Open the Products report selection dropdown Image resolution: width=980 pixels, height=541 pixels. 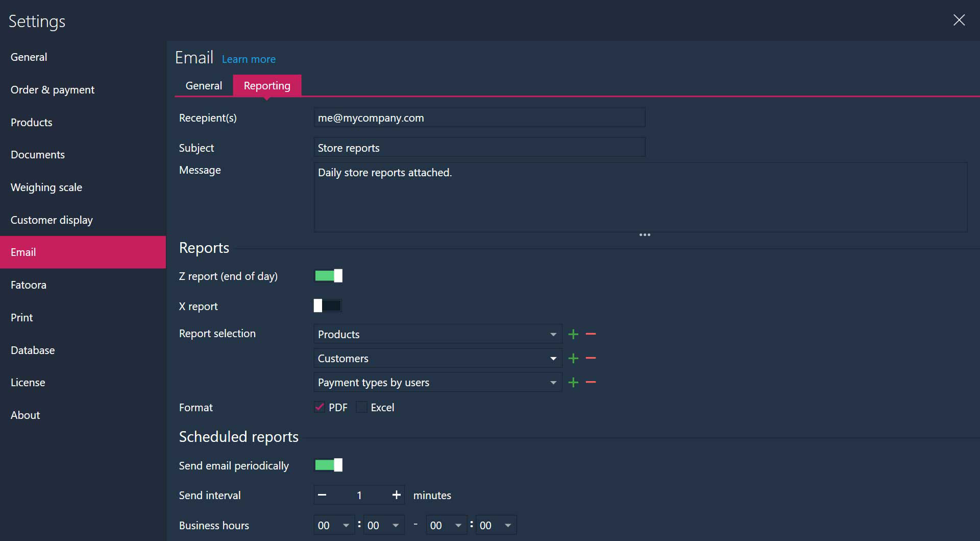(437, 334)
